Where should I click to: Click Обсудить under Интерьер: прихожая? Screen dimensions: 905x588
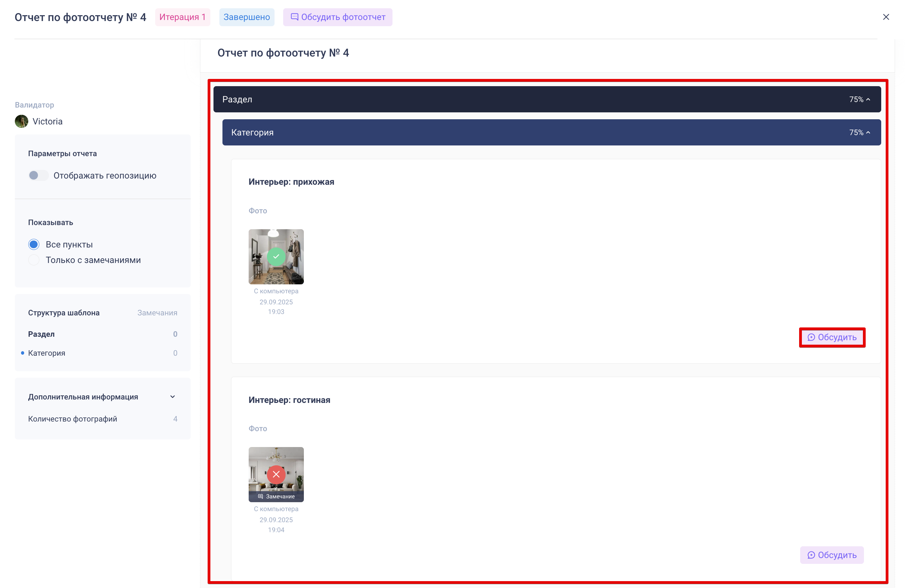tap(832, 337)
